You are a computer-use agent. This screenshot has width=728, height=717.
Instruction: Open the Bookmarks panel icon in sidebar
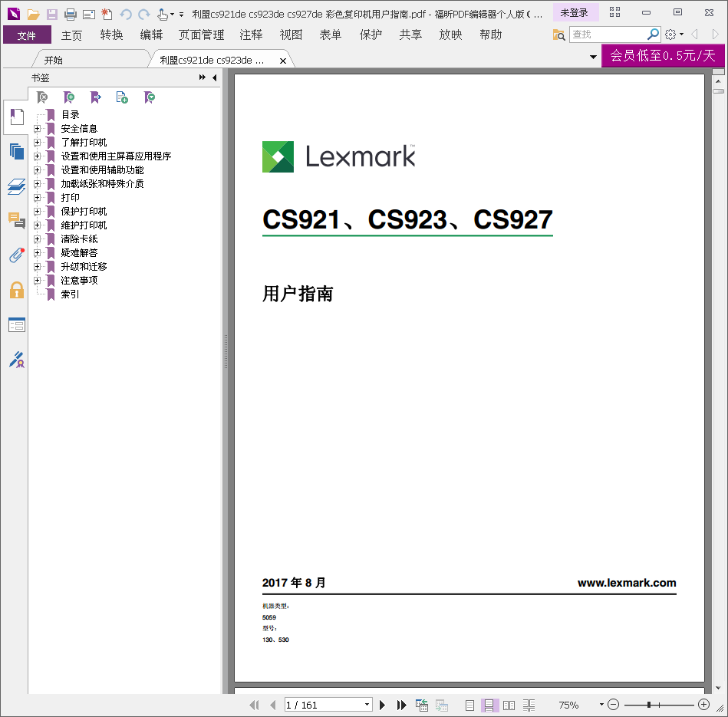[17, 117]
